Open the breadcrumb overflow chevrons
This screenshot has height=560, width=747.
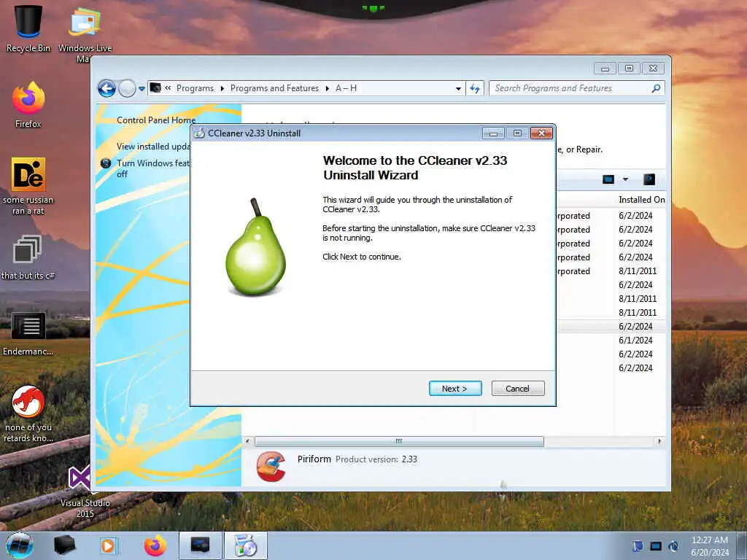coord(168,88)
